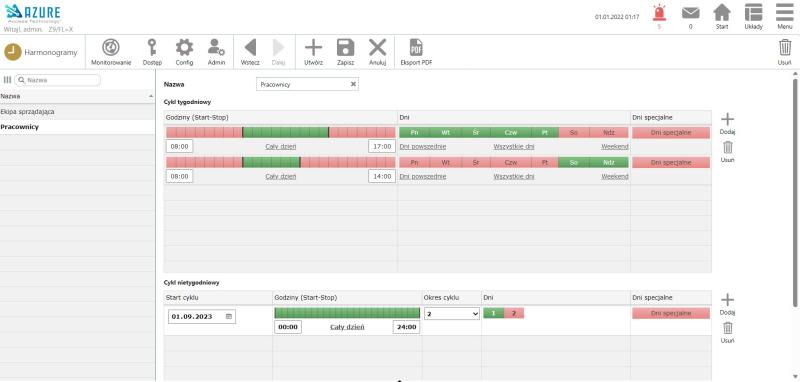Image resolution: width=800 pixels, height=382 pixels.
Task: Remove non-weekly cycle row with Usuń
Action: 728,332
